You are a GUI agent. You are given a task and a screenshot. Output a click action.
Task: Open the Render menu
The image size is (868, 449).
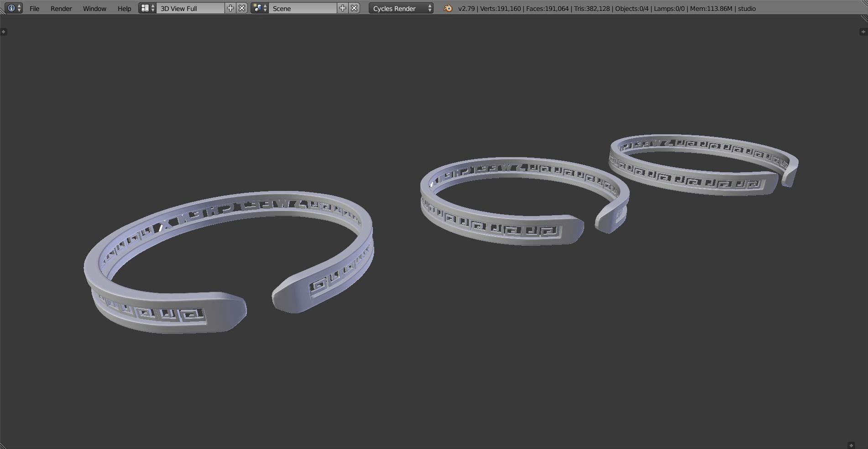coord(61,8)
